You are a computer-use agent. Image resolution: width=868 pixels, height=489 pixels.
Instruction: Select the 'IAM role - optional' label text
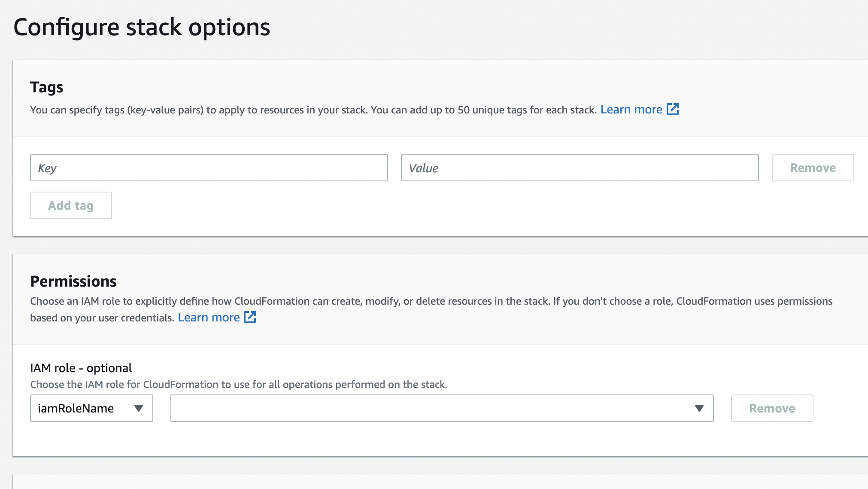coord(81,368)
